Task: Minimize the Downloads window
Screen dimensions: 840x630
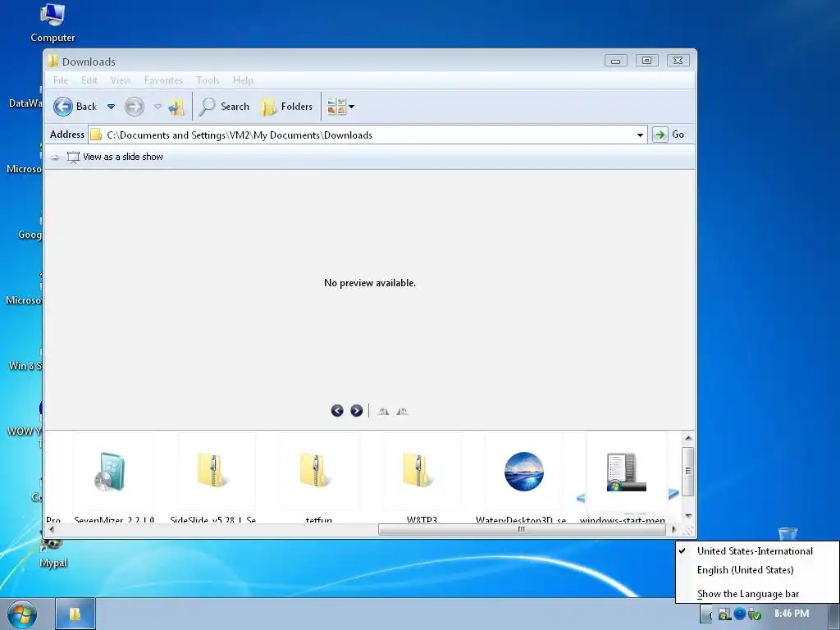Action: pos(615,61)
